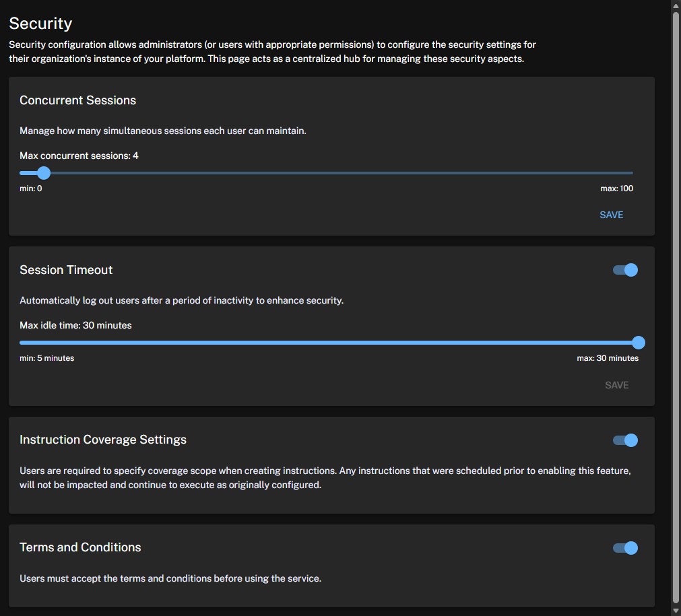Click the Instruction Coverage Settings heading

(103, 440)
